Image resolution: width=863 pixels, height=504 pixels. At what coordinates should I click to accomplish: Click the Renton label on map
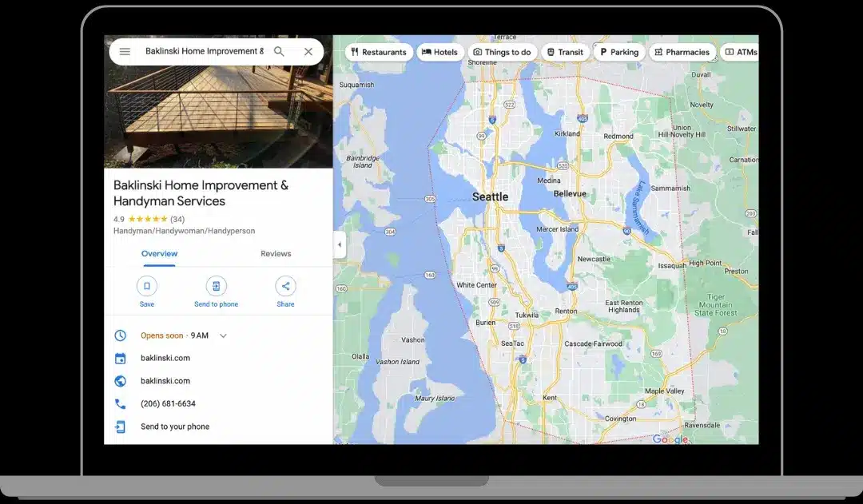pyautogui.click(x=566, y=311)
